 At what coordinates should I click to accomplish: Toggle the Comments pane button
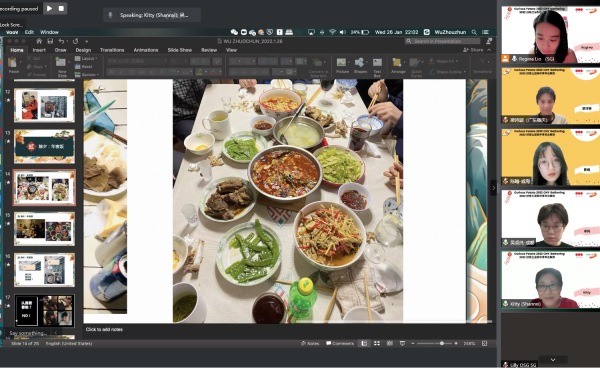coord(340,344)
